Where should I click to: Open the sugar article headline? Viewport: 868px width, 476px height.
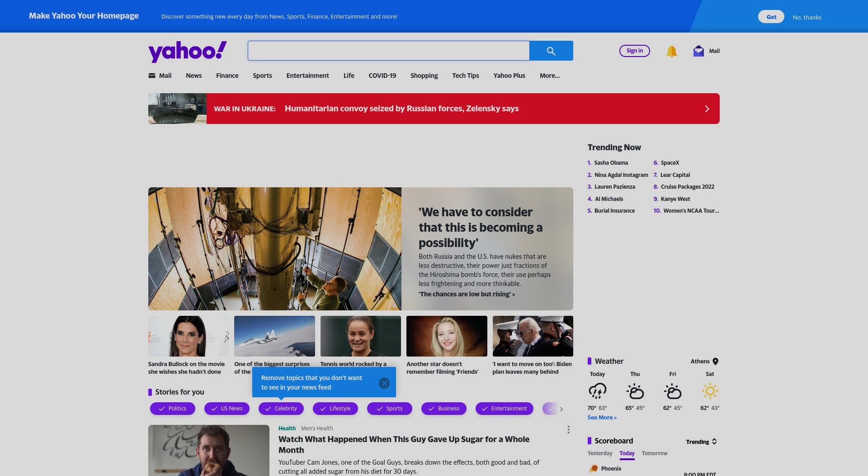pyautogui.click(x=404, y=445)
